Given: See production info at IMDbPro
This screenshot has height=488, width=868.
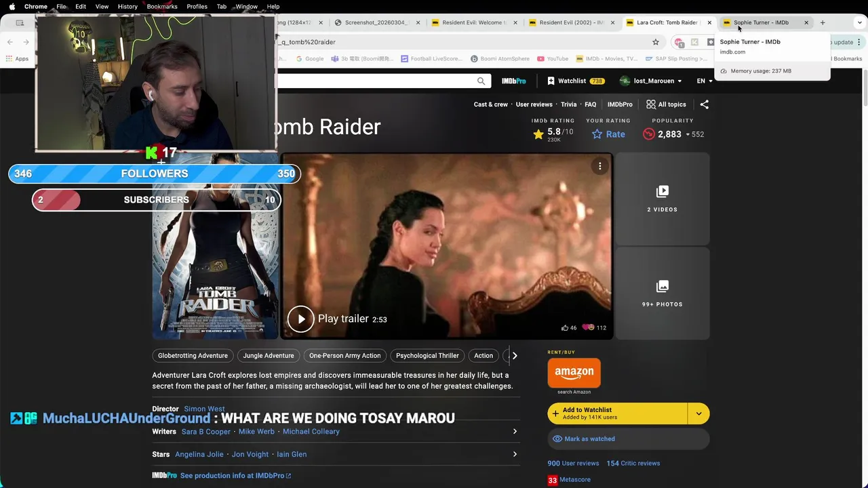Looking at the screenshot, I should pos(235,476).
